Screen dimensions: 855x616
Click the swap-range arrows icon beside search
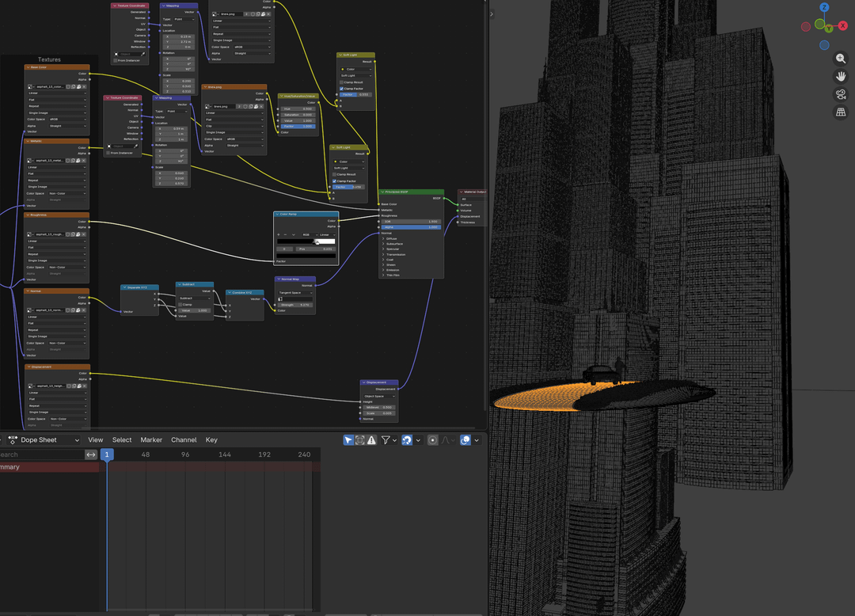pyautogui.click(x=91, y=454)
